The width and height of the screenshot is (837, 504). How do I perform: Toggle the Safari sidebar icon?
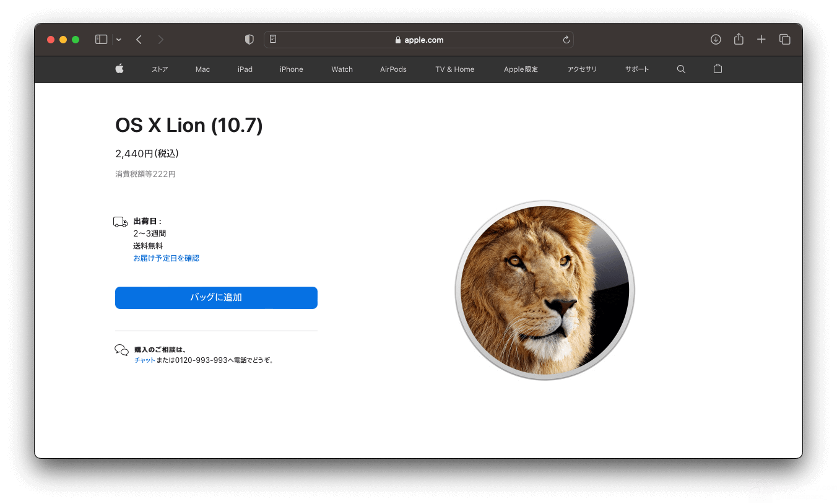click(x=101, y=40)
